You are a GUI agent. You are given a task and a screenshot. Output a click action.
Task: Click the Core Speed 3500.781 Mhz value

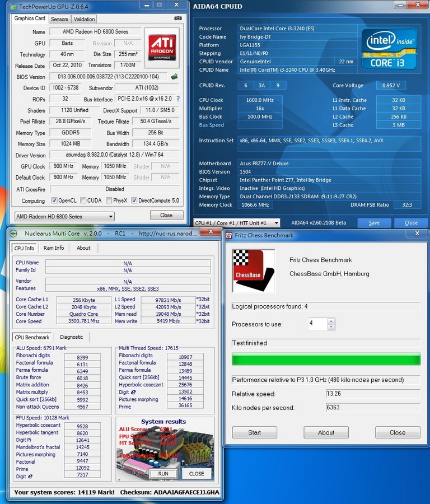pyautogui.click(x=84, y=321)
